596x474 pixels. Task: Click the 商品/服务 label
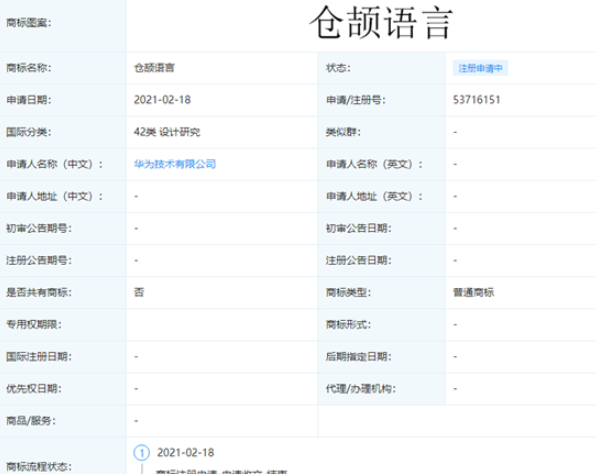click(30, 421)
